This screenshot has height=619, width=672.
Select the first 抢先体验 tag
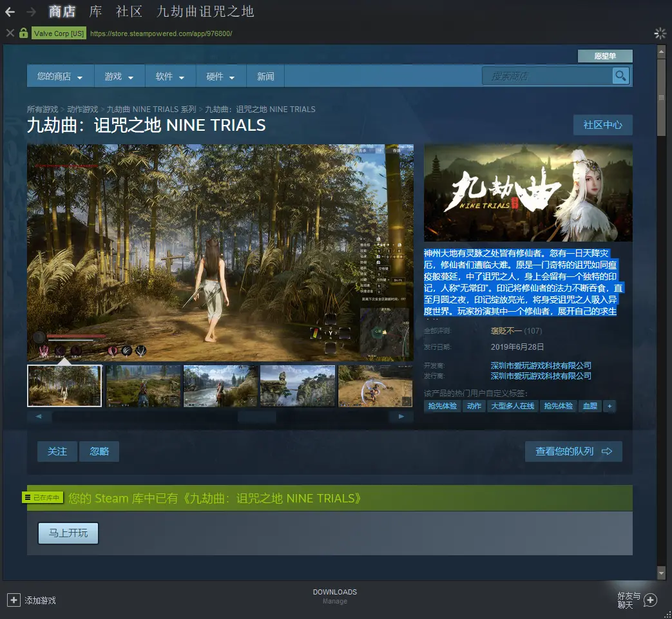tap(442, 406)
